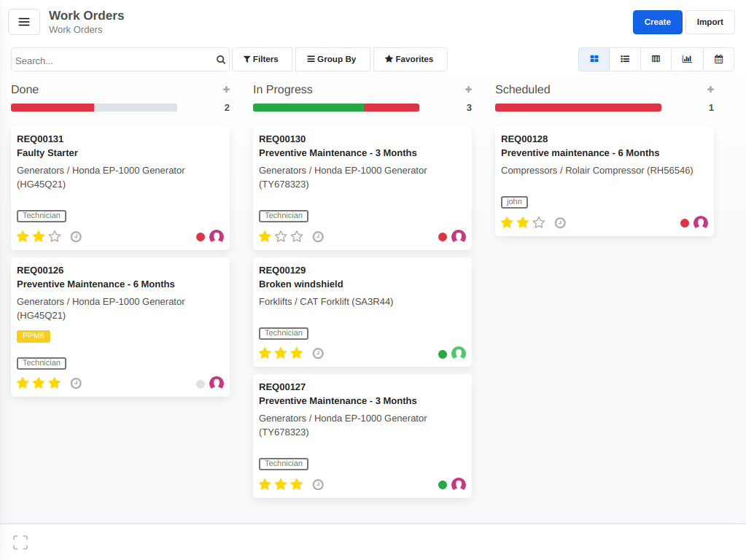Open the bar chart view
Screen dimensions: 746x560
click(x=687, y=59)
